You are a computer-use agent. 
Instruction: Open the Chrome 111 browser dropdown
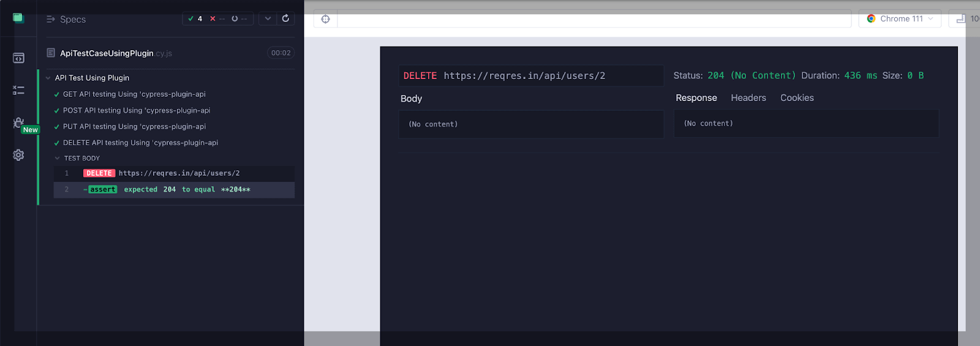coord(900,19)
